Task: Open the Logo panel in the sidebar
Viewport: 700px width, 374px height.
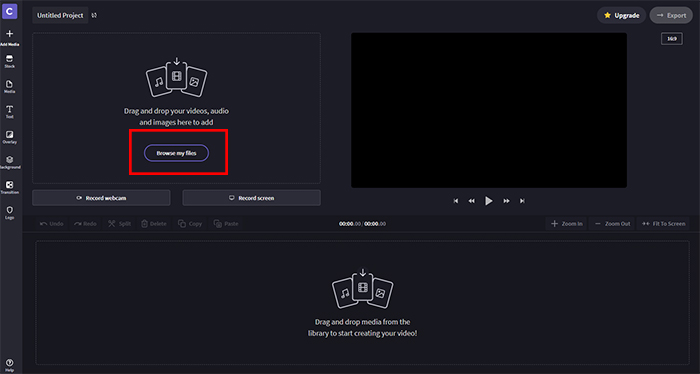Action: coord(9,212)
